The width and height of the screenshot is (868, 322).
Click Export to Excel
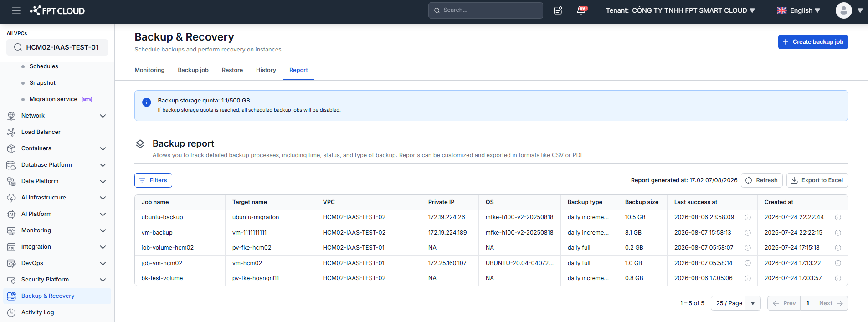817,180
